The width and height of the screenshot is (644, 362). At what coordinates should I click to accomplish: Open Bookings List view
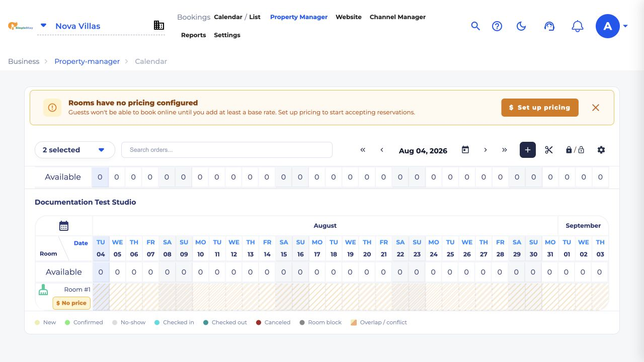click(x=255, y=17)
